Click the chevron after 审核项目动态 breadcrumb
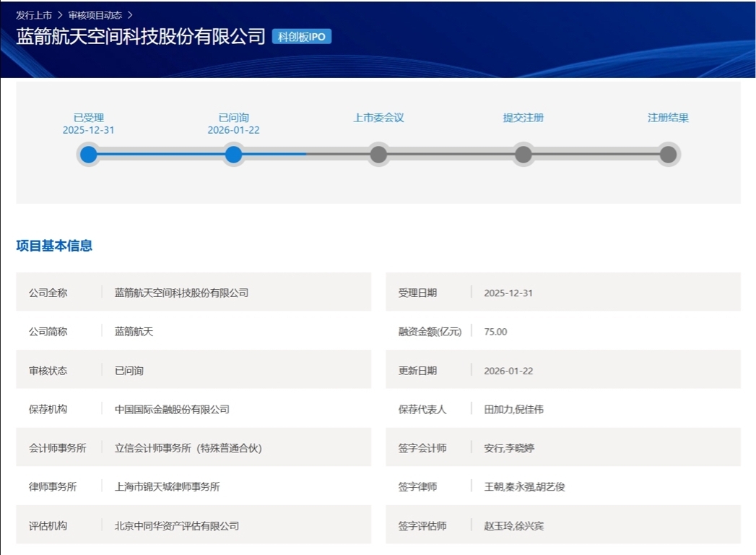The height and width of the screenshot is (555, 756). click(x=130, y=15)
